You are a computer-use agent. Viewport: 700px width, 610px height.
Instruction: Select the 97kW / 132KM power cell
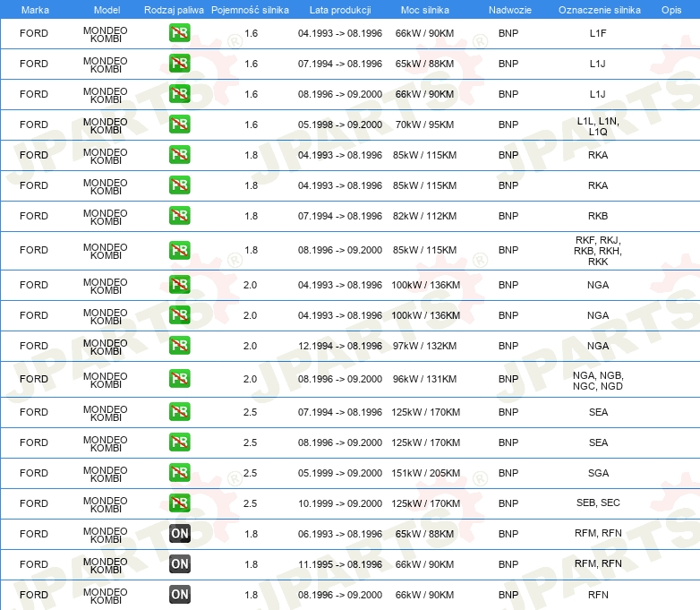tap(424, 346)
